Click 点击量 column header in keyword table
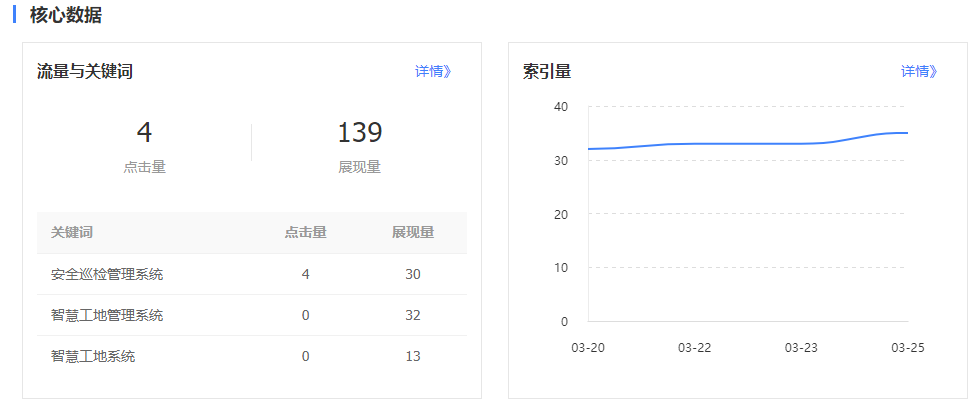970x411 pixels. [305, 232]
